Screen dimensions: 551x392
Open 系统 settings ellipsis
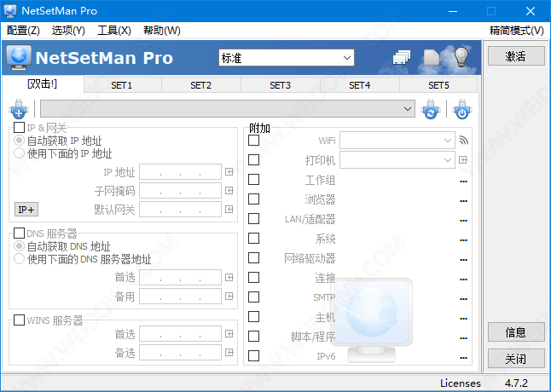coord(463,240)
